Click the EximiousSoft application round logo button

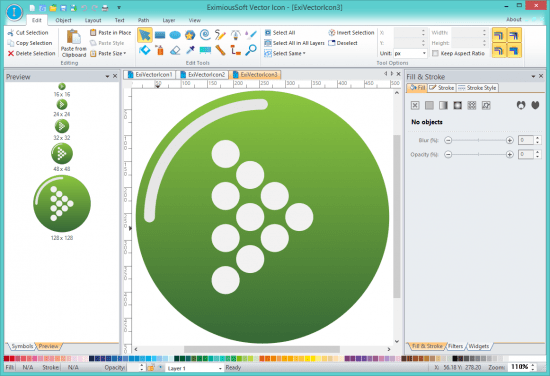14,12
